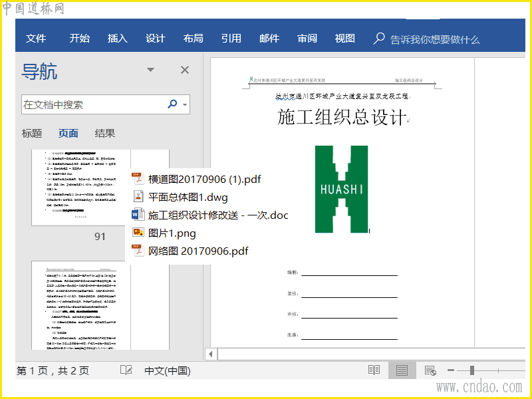
Task: Click the proofing spell-check icon in status bar
Action: pos(126,370)
